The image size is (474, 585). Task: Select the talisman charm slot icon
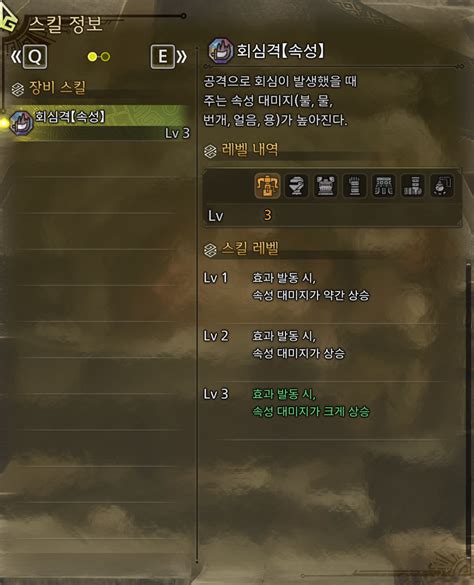click(x=442, y=185)
